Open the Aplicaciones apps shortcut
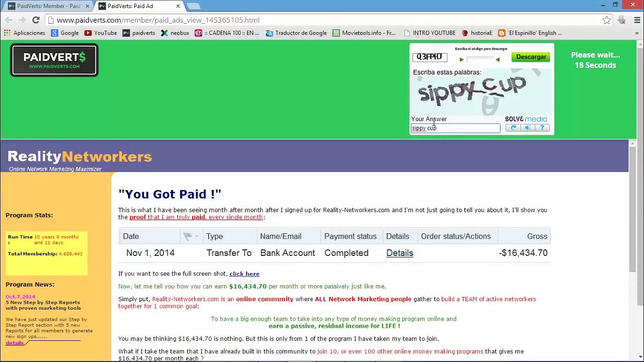Screen dimensions: 644x362 25,33
